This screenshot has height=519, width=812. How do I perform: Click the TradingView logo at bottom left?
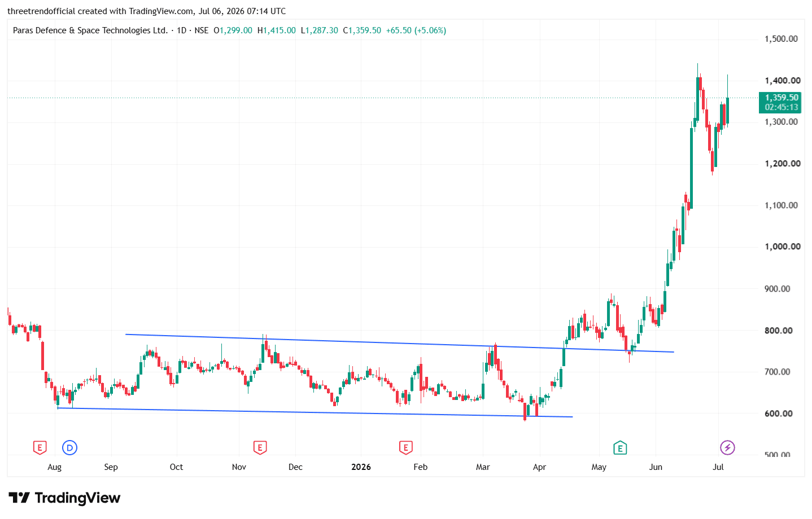(x=65, y=498)
